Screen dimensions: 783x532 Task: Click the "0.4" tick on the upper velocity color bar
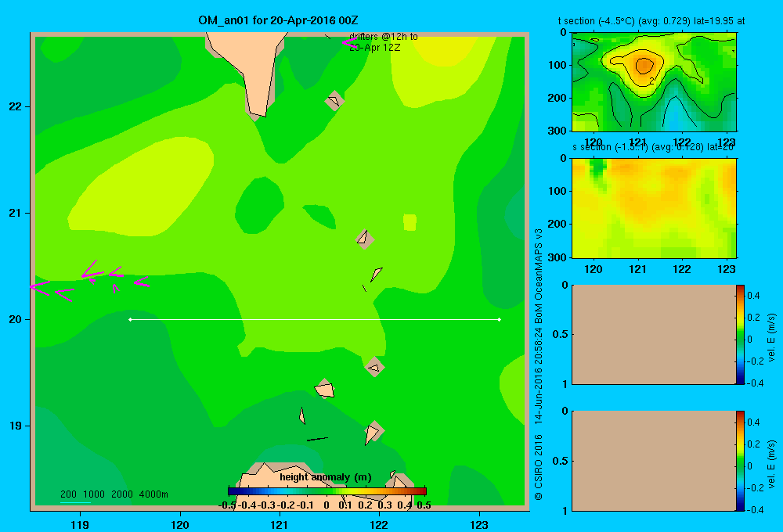coord(754,296)
